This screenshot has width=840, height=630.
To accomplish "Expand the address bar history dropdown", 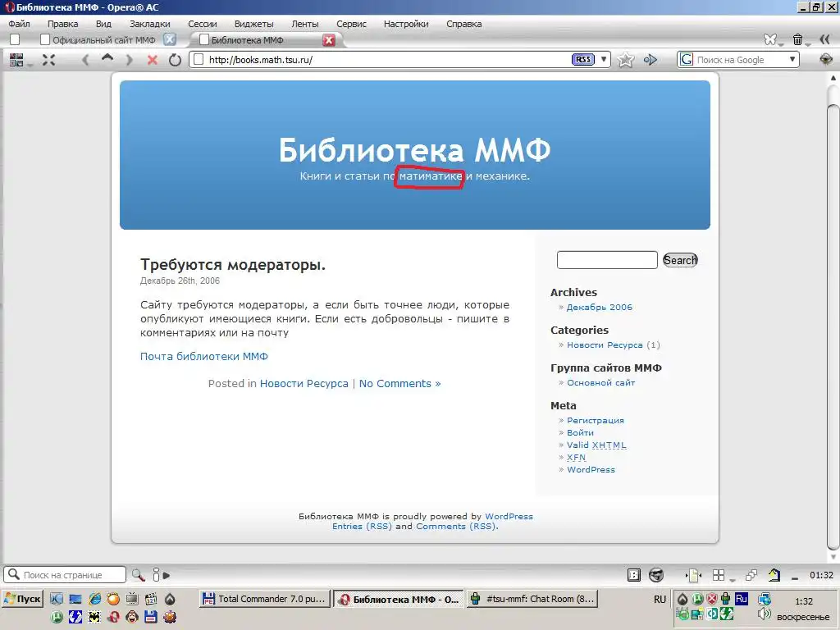I will click(x=605, y=60).
